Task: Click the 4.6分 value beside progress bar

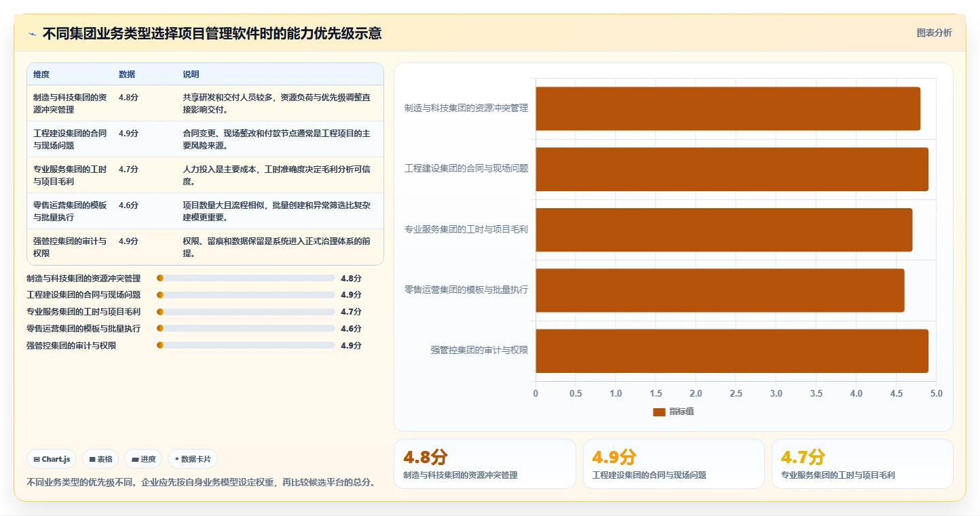Action: 351,328
